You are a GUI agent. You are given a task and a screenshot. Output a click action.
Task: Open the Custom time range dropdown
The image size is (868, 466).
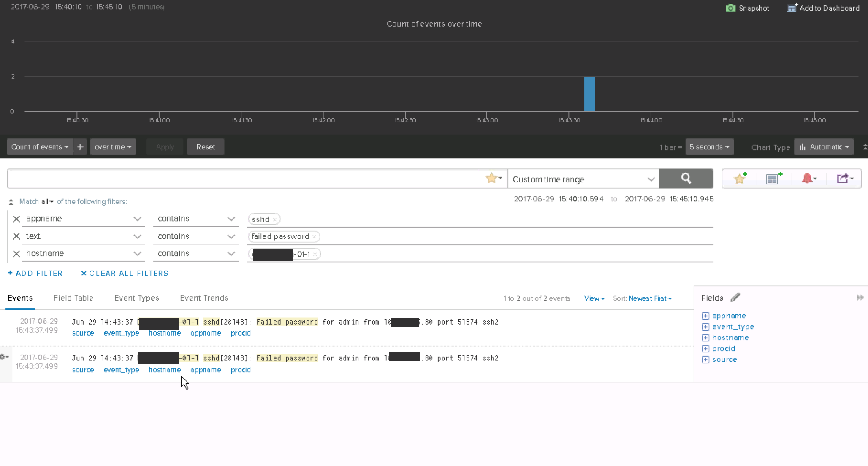583,179
